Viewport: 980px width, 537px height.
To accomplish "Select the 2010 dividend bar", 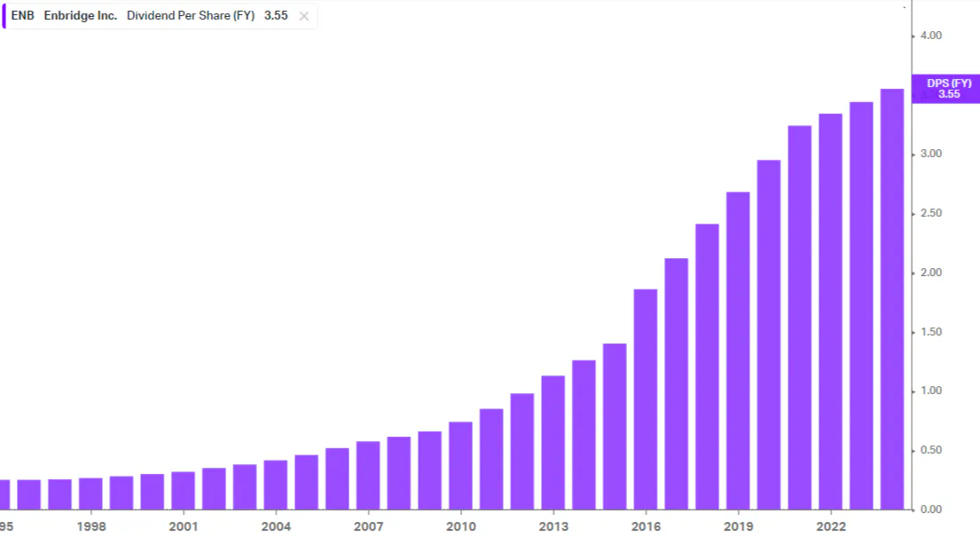I will [460, 466].
